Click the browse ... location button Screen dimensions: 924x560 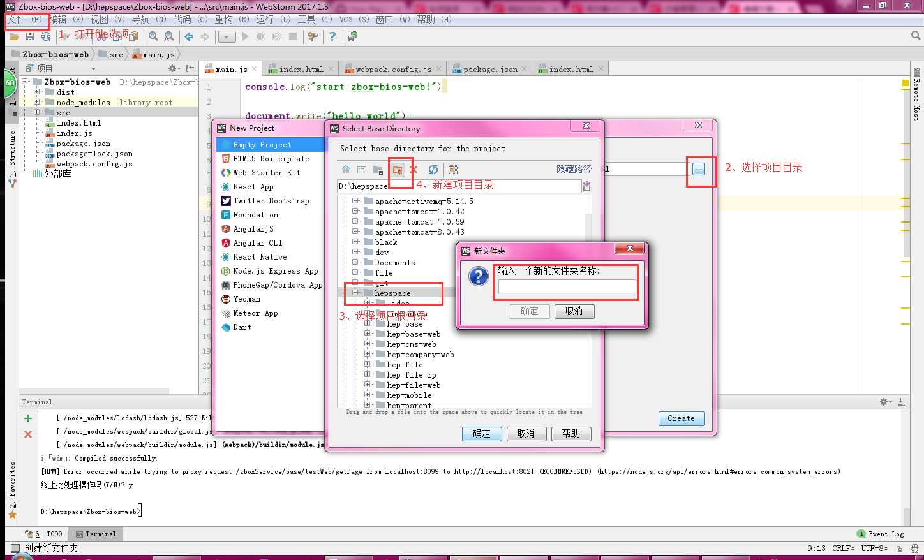[699, 169]
